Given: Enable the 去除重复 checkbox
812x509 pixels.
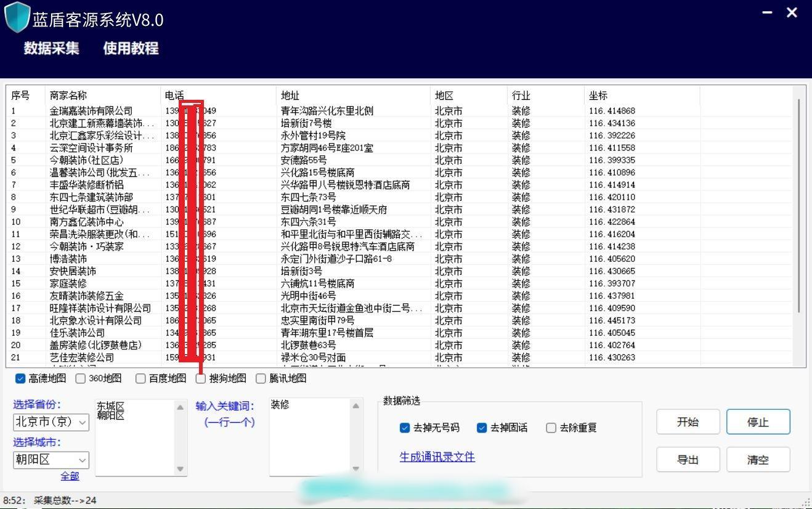Looking at the screenshot, I should point(551,428).
